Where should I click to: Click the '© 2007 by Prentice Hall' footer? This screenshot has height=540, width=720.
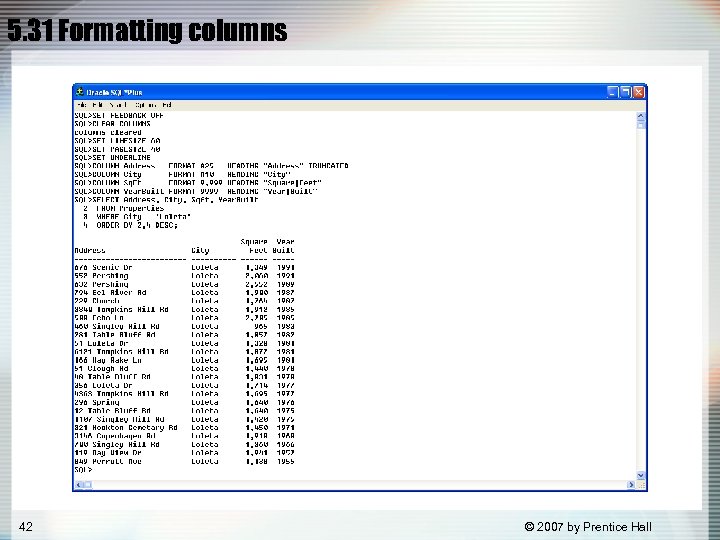[x=588, y=527]
